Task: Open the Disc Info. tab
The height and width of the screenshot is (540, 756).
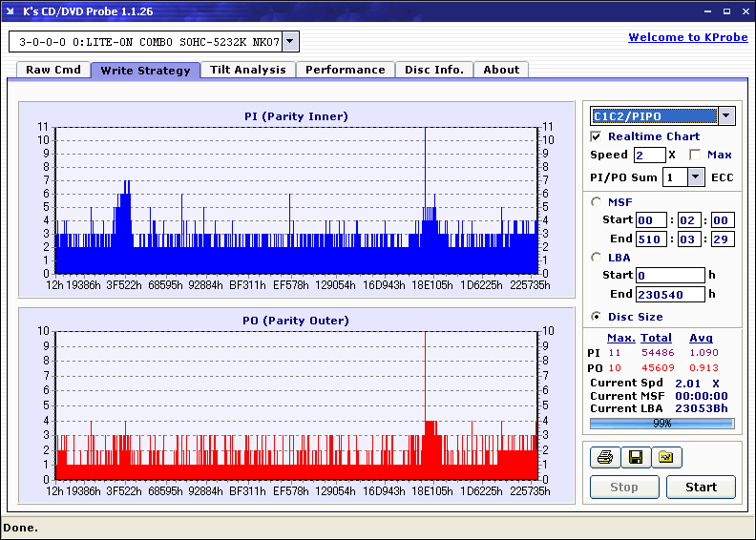Action: coord(434,70)
